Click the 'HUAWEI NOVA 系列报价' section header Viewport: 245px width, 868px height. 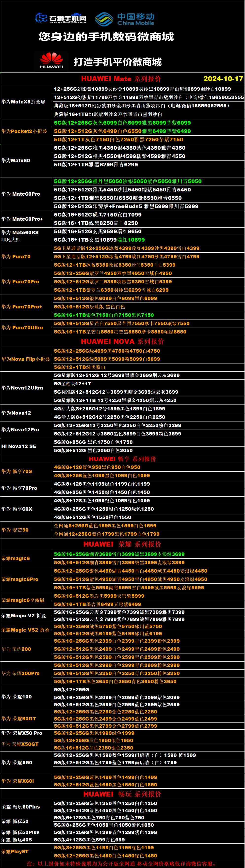123,341
